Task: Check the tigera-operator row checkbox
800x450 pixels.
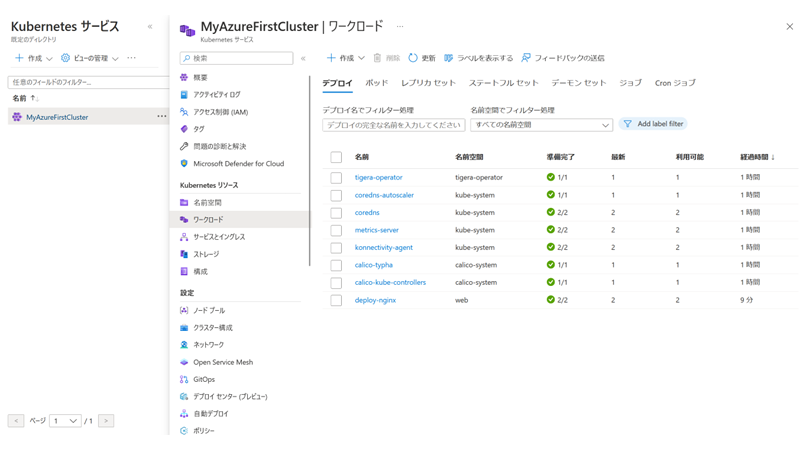Action: [336, 178]
